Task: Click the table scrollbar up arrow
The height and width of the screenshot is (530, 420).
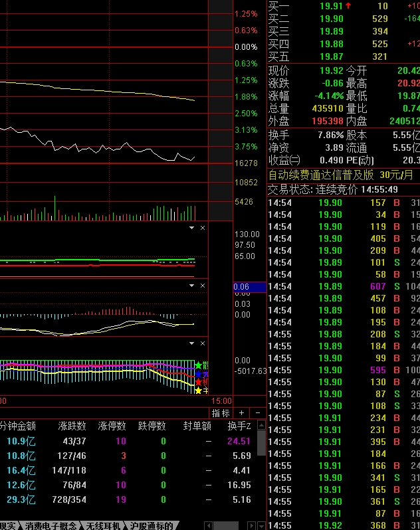Action: (261, 425)
